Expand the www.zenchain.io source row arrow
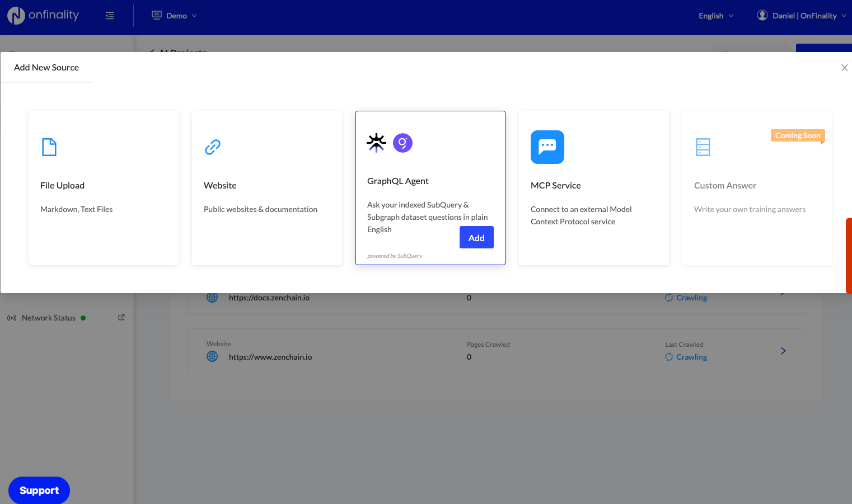Viewport: 852px width, 504px height. (783, 351)
